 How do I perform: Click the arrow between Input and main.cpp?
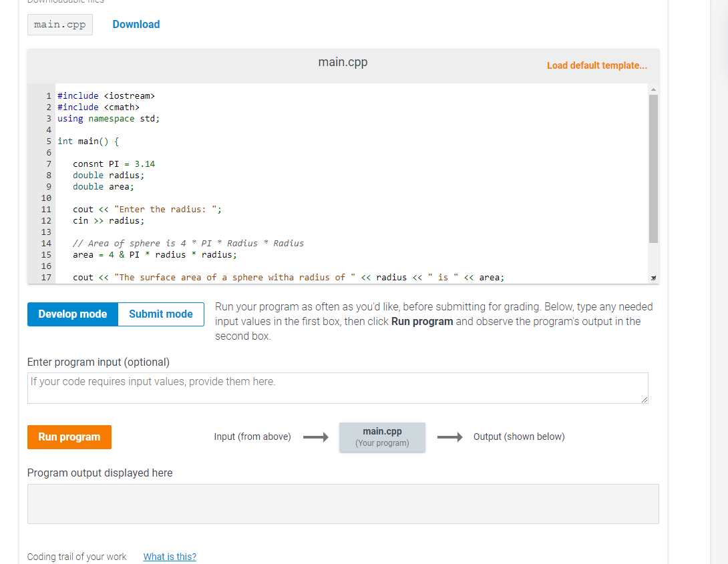click(x=317, y=437)
